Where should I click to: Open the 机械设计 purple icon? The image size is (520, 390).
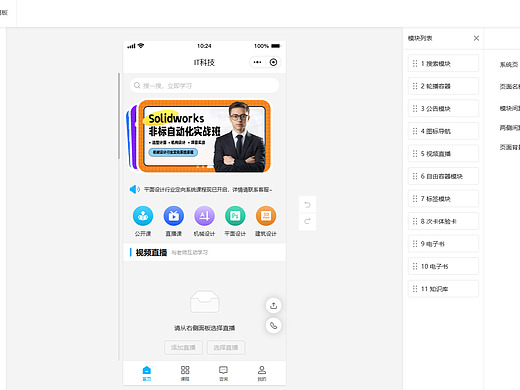coord(204,216)
